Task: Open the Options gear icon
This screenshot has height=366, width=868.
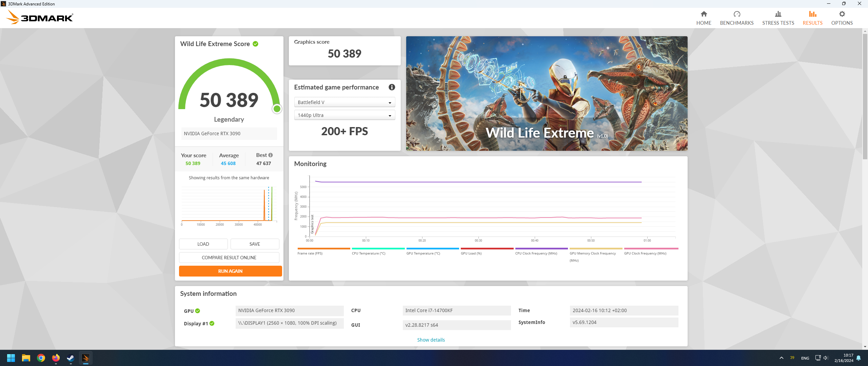Action: pyautogui.click(x=842, y=14)
